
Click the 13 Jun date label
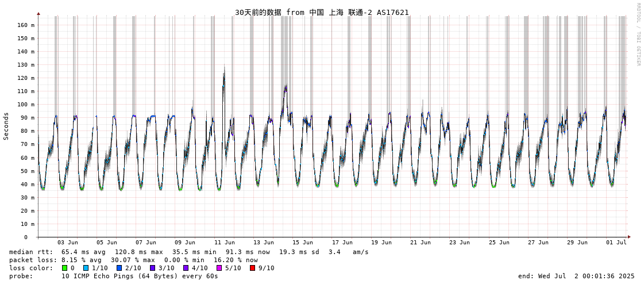pos(264,243)
